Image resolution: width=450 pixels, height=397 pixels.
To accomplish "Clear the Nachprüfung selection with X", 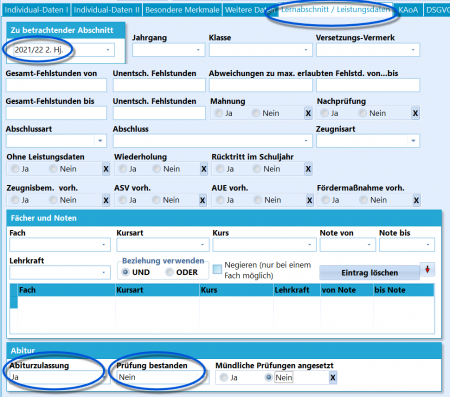I will point(415,113).
